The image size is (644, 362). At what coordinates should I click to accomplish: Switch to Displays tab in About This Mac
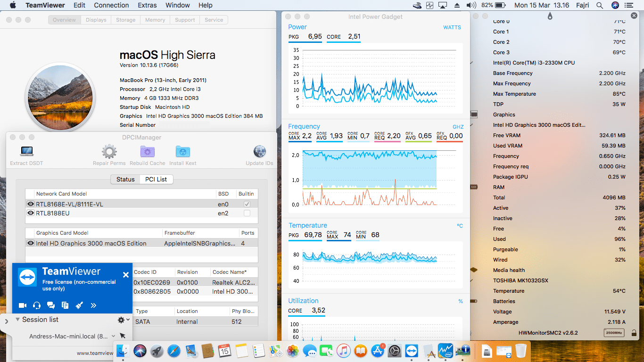[x=96, y=20]
